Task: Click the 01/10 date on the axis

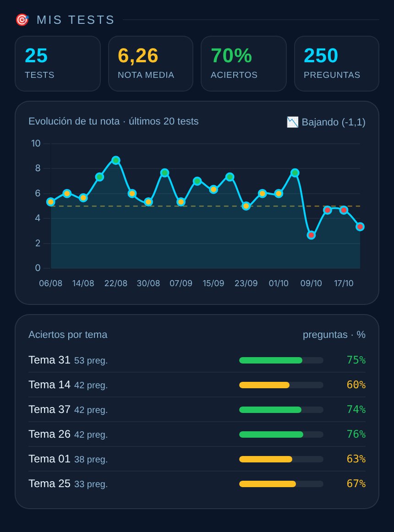Action: (x=279, y=283)
